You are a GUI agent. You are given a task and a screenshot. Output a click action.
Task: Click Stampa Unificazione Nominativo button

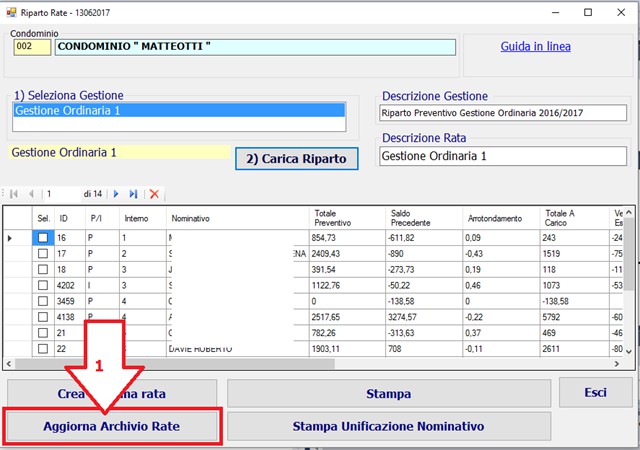tap(389, 426)
